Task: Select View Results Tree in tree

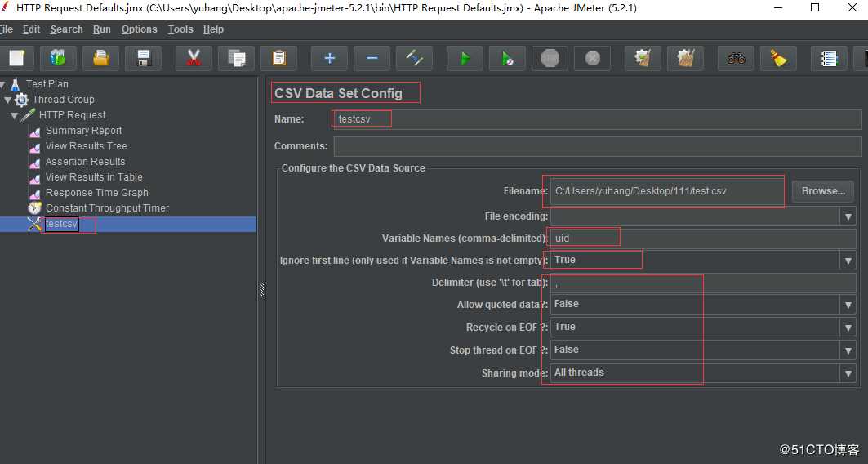Action: tap(87, 146)
